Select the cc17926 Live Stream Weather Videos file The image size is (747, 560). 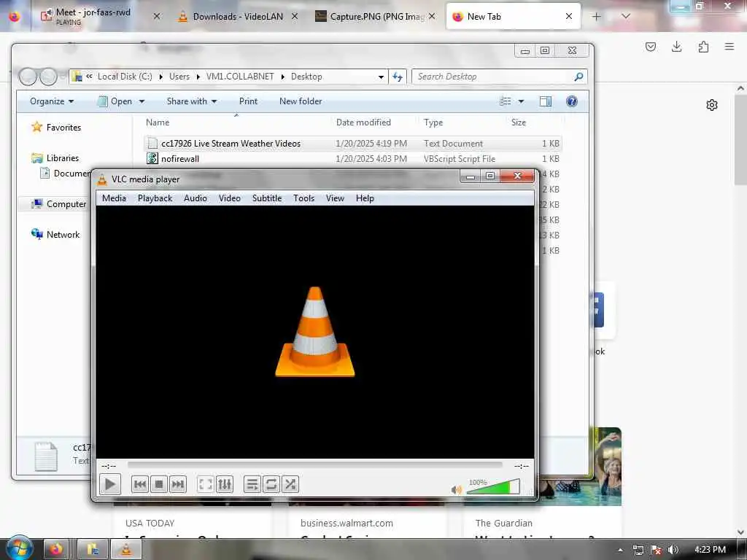click(352, 144)
